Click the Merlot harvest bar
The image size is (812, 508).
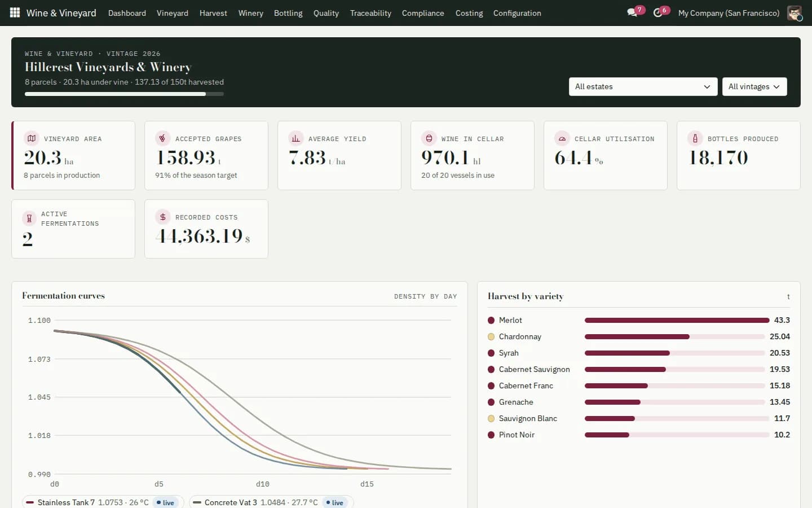point(677,320)
